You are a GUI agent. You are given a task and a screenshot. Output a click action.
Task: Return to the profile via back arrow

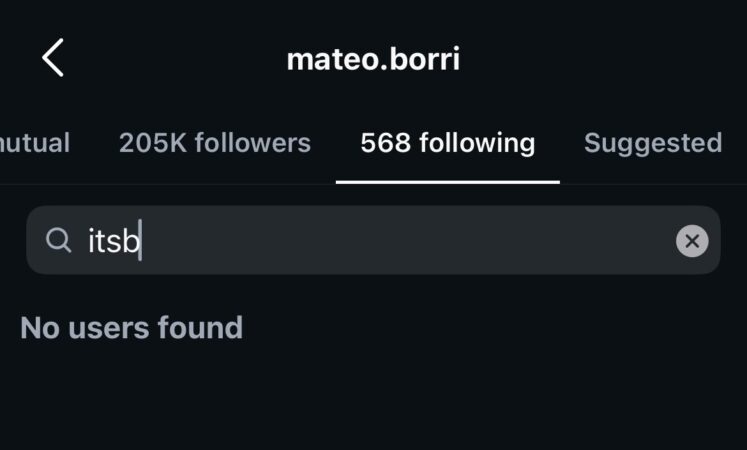53,58
